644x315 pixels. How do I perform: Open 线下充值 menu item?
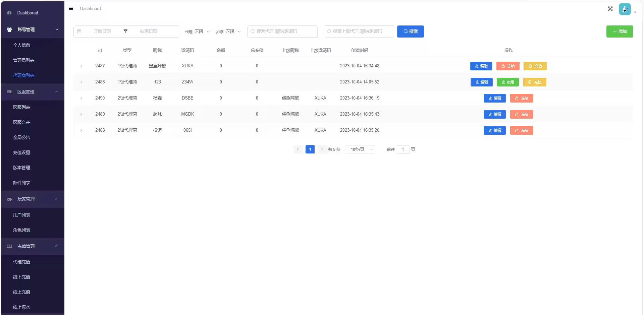[x=21, y=277]
